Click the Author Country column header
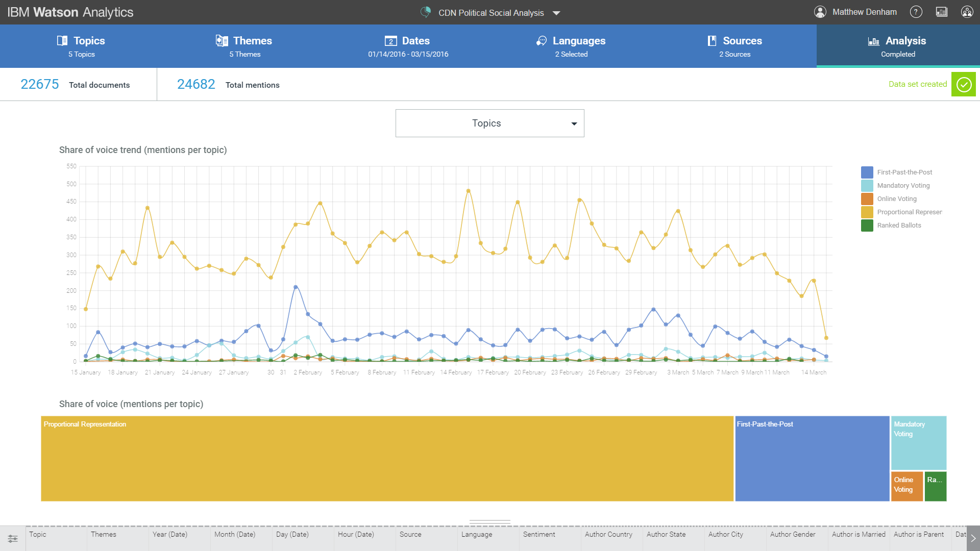The image size is (980, 551). pyautogui.click(x=608, y=534)
